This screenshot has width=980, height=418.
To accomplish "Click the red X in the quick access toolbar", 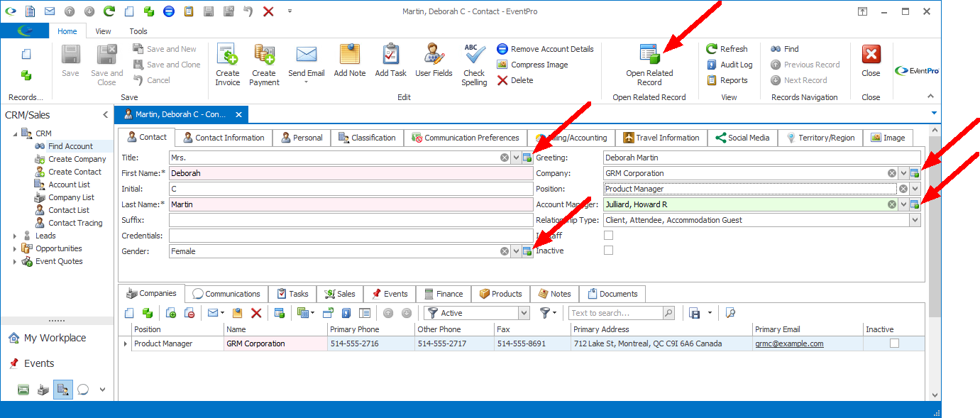I will point(268,11).
